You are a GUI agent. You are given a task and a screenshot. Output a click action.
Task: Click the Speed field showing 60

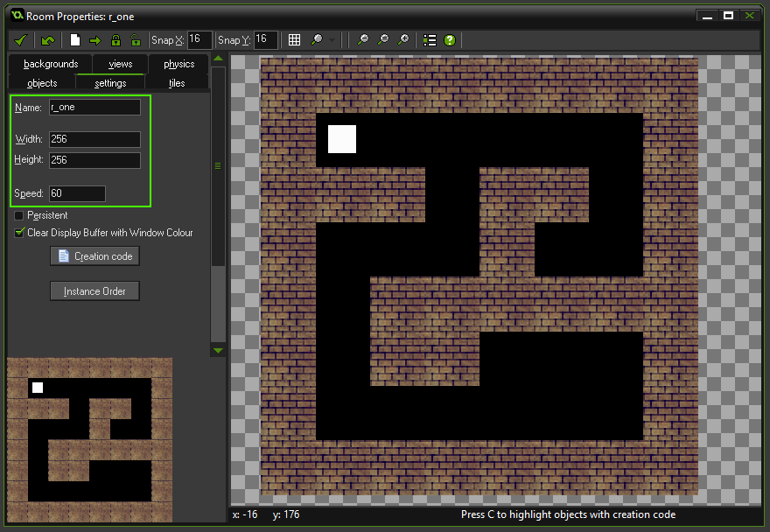tap(77, 193)
